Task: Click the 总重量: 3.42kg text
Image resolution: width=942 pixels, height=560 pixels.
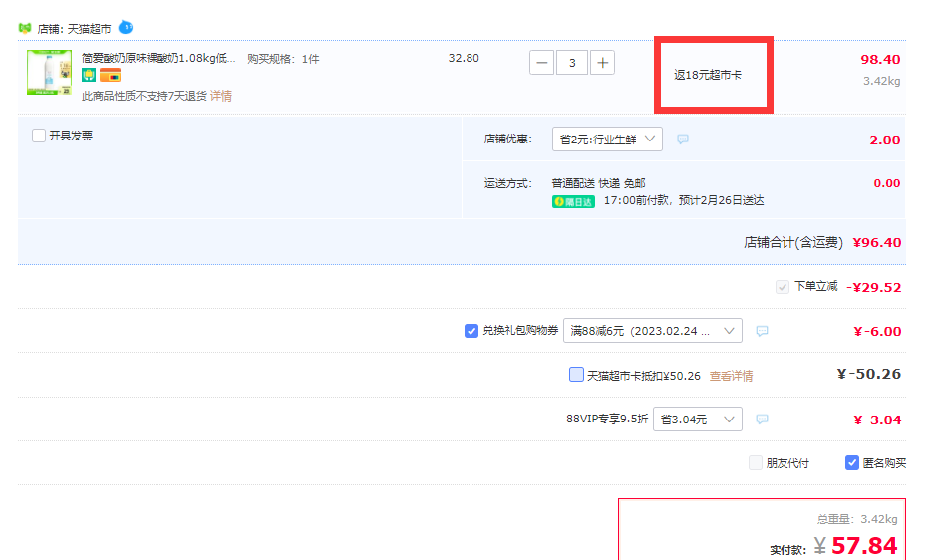Action: [857, 519]
